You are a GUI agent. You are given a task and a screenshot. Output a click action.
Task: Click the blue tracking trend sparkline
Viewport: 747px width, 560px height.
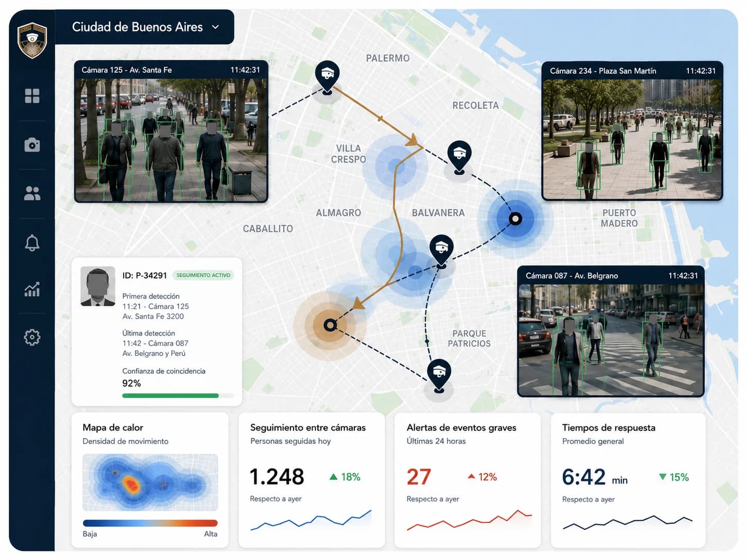(x=311, y=520)
